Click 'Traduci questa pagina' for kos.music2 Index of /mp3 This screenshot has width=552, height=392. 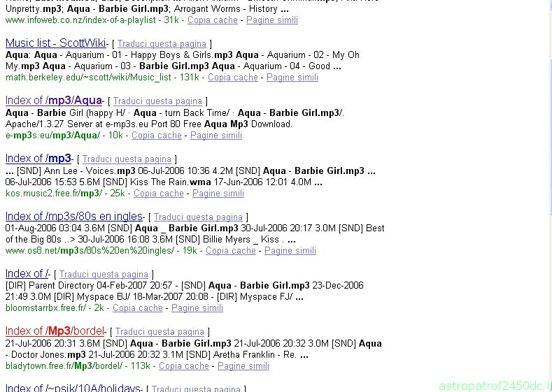127,159
